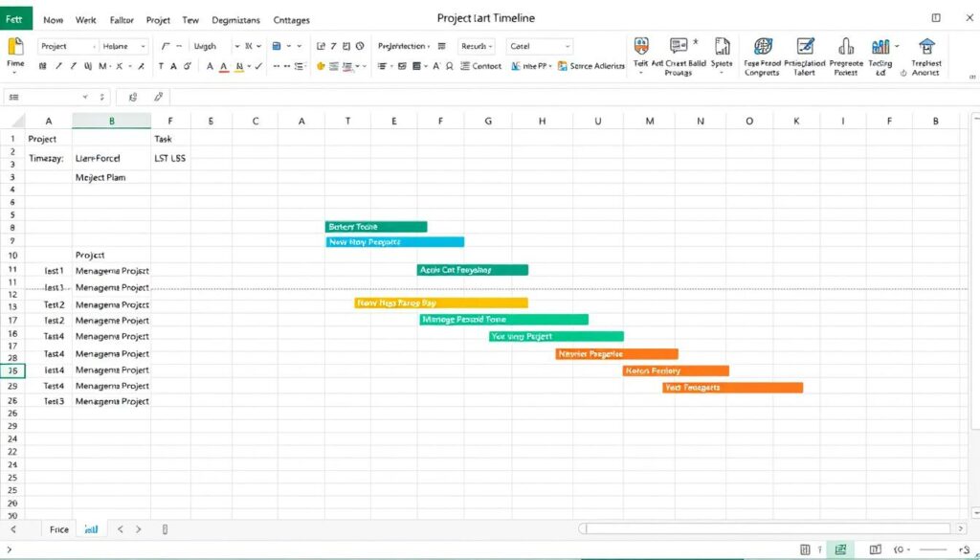The image size is (980, 560).
Task: Open the Resuch dropdown
Action: 477,46
